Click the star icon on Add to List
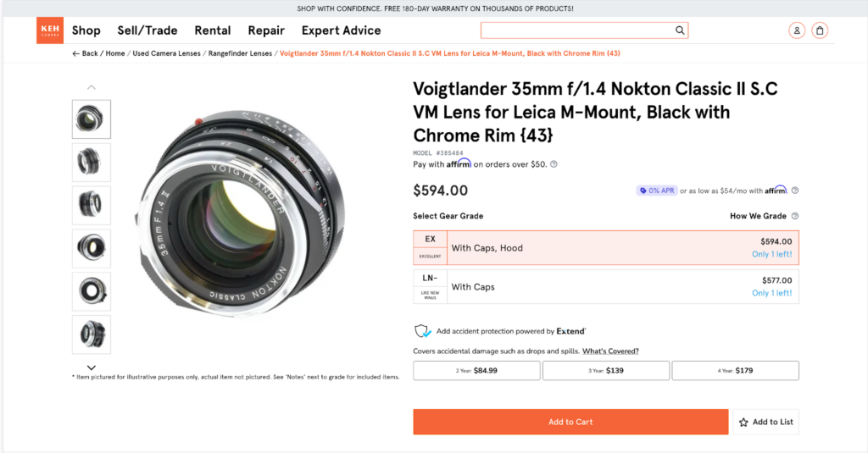 (743, 422)
